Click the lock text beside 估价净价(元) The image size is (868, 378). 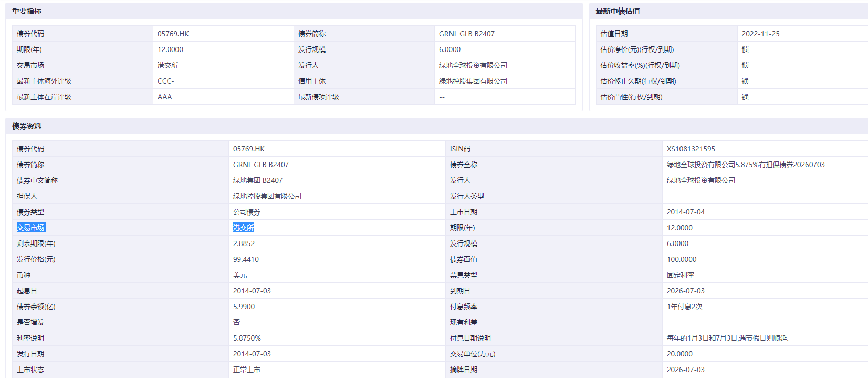[745, 49]
